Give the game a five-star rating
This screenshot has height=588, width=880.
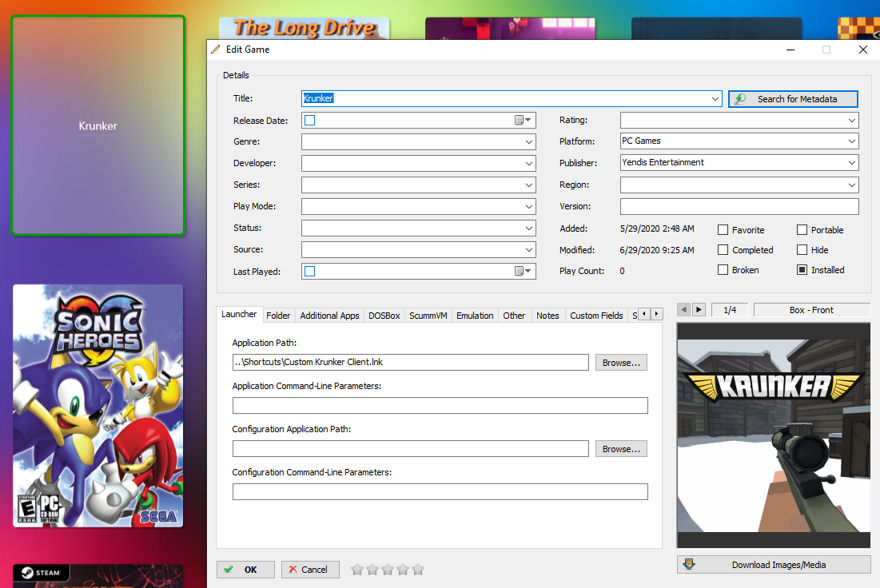417,570
